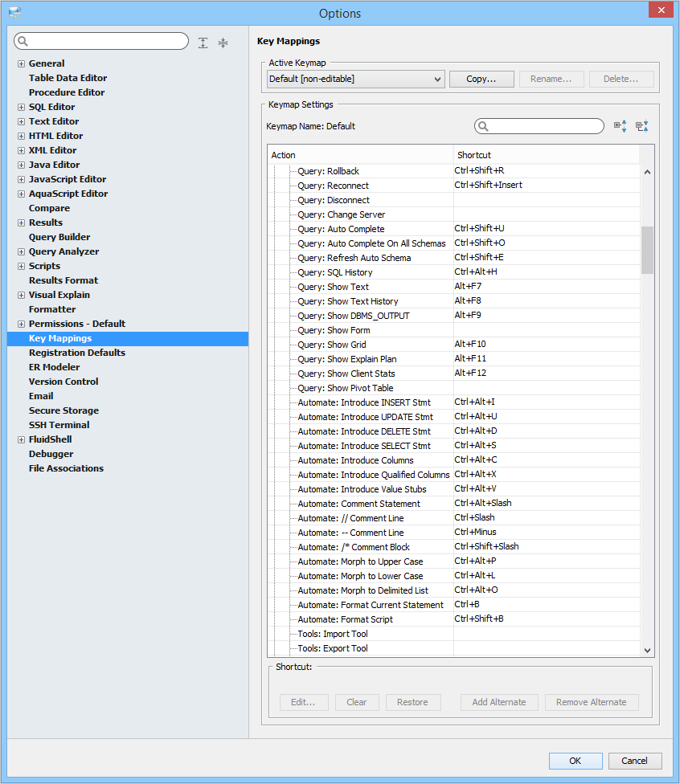This screenshot has height=784, width=680.
Task: Click the Edit... shortcut button
Action: tap(304, 703)
